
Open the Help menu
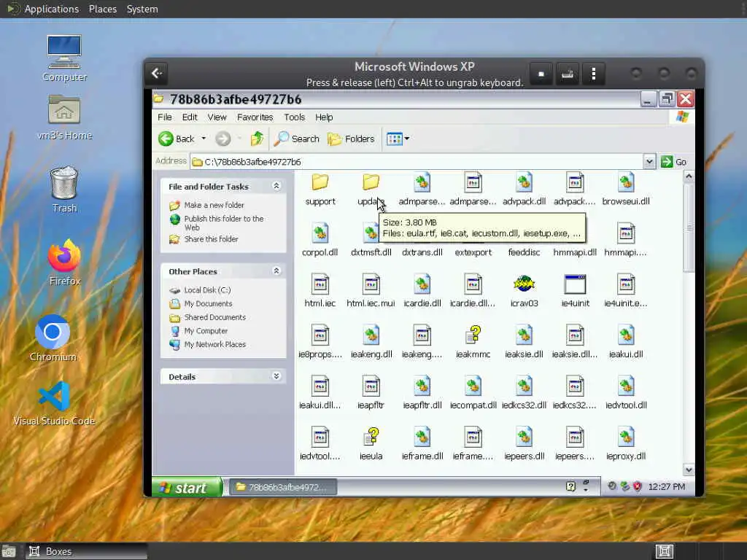pyautogui.click(x=324, y=117)
